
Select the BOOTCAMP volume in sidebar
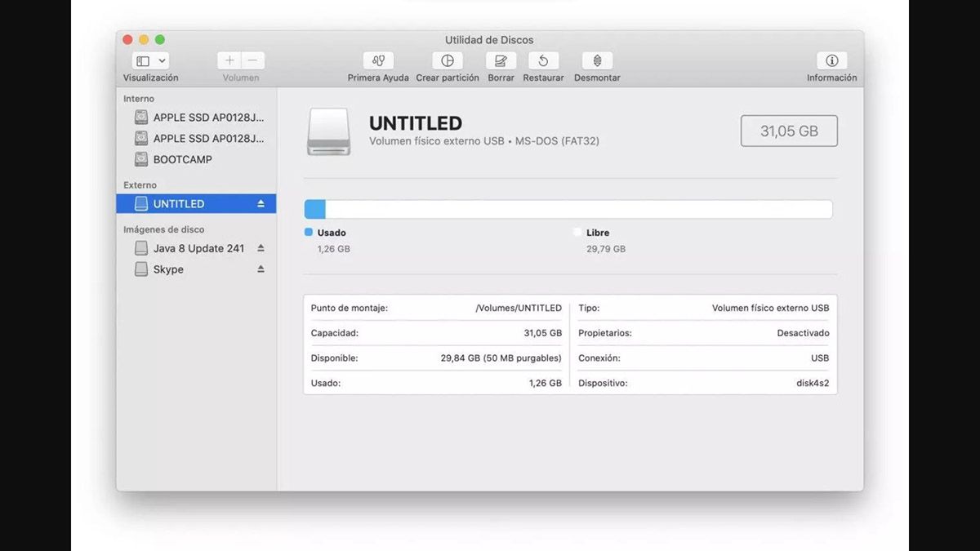[x=182, y=160]
